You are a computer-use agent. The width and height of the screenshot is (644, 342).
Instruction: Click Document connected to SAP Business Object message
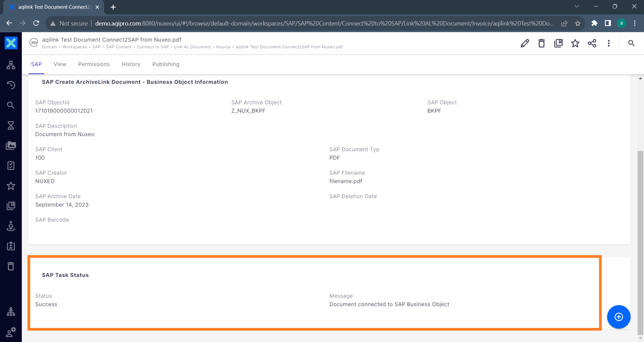(389, 304)
